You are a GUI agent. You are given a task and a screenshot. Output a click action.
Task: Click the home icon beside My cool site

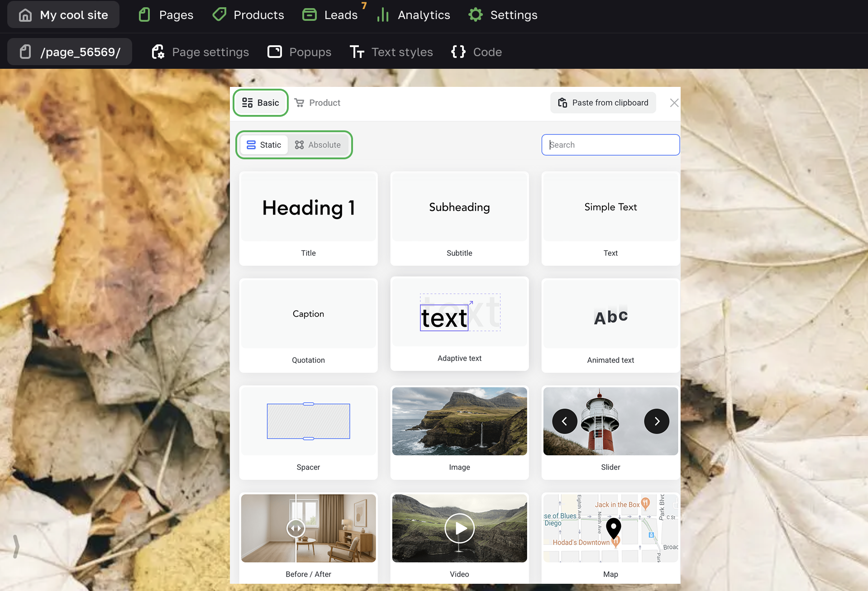[25, 15]
